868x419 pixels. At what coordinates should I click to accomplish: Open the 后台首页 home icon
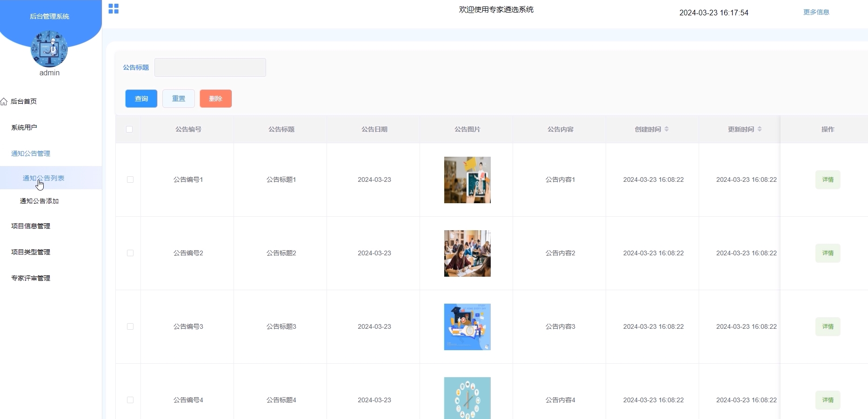(4, 101)
